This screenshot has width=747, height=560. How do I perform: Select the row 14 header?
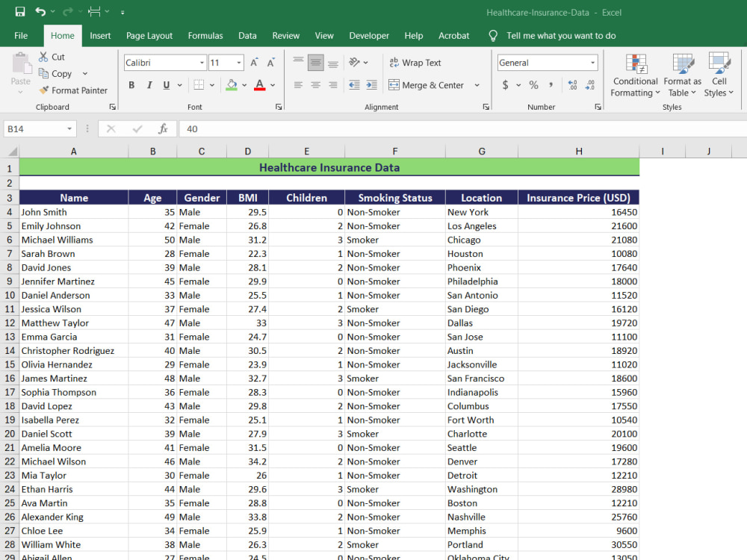tap(10, 350)
